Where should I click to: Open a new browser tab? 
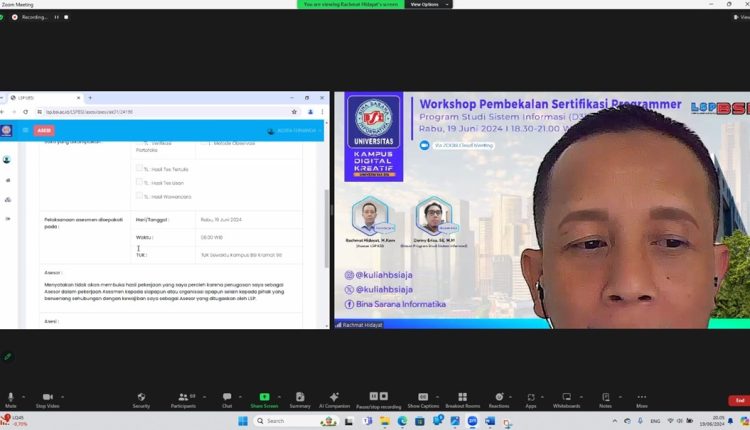click(90, 98)
